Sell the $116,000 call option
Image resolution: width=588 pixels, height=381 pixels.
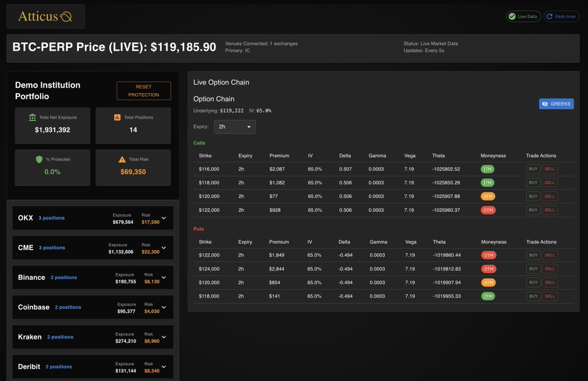click(x=550, y=169)
